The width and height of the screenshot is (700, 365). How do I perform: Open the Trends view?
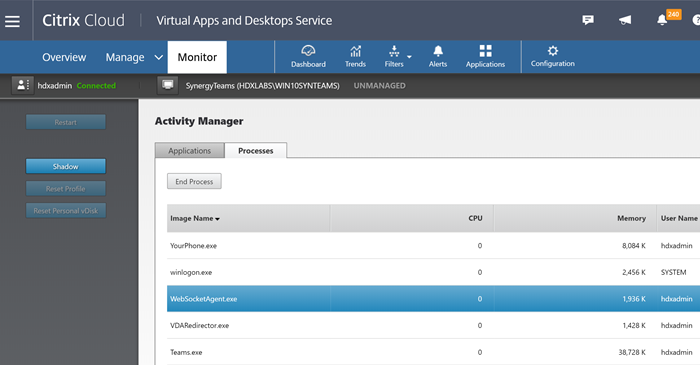(x=355, y=57)
